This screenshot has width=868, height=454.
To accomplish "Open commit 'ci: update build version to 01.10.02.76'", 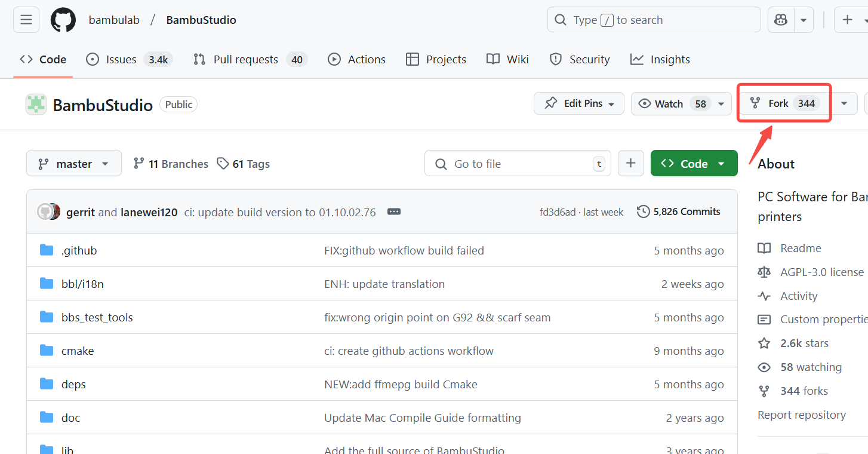I will click(280, 212).
